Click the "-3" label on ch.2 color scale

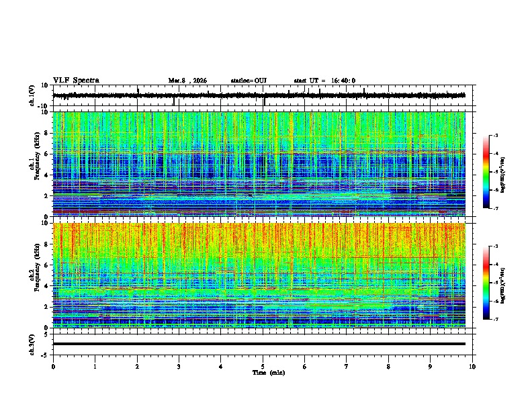495,246
